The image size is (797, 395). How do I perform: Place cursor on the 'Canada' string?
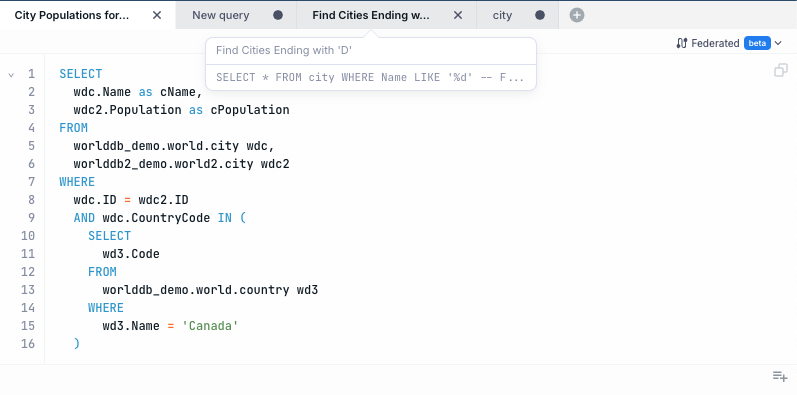[210, 326]
